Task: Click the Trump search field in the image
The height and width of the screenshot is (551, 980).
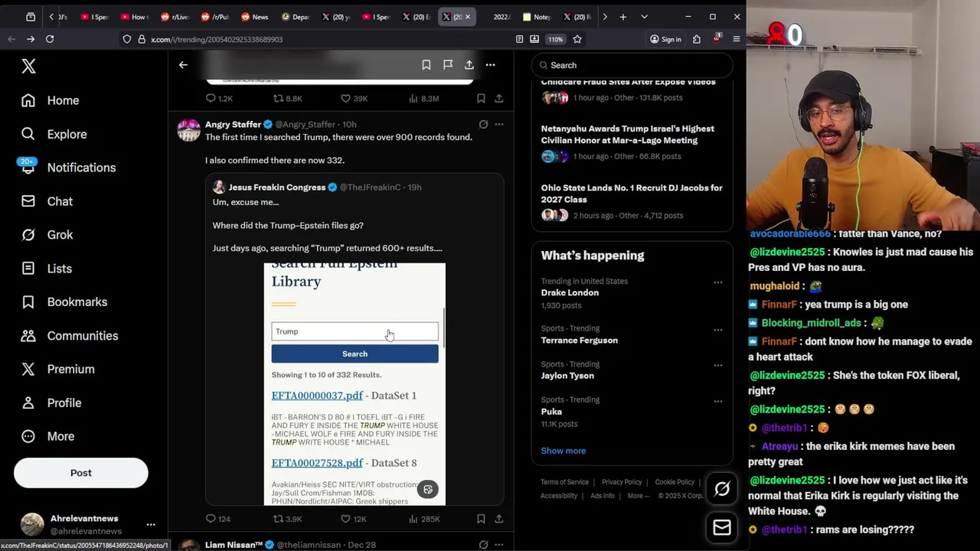Action: pos(354,331)
